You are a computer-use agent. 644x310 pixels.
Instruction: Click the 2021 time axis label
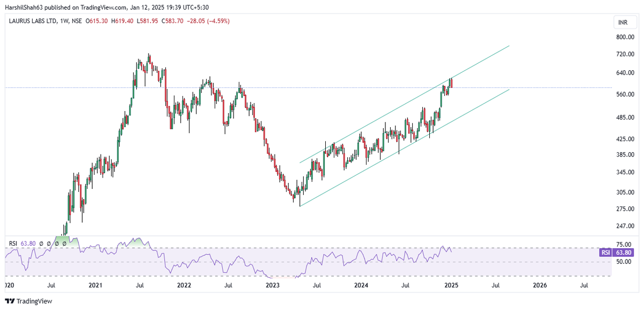[x=95, y=286]
